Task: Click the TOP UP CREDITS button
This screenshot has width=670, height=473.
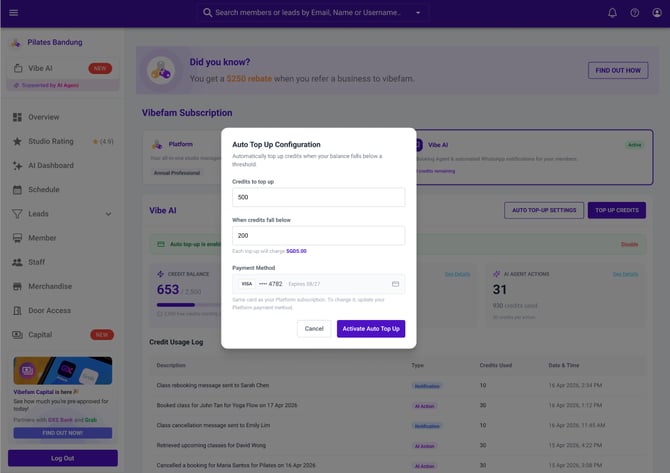Action: tap(617, 210)
